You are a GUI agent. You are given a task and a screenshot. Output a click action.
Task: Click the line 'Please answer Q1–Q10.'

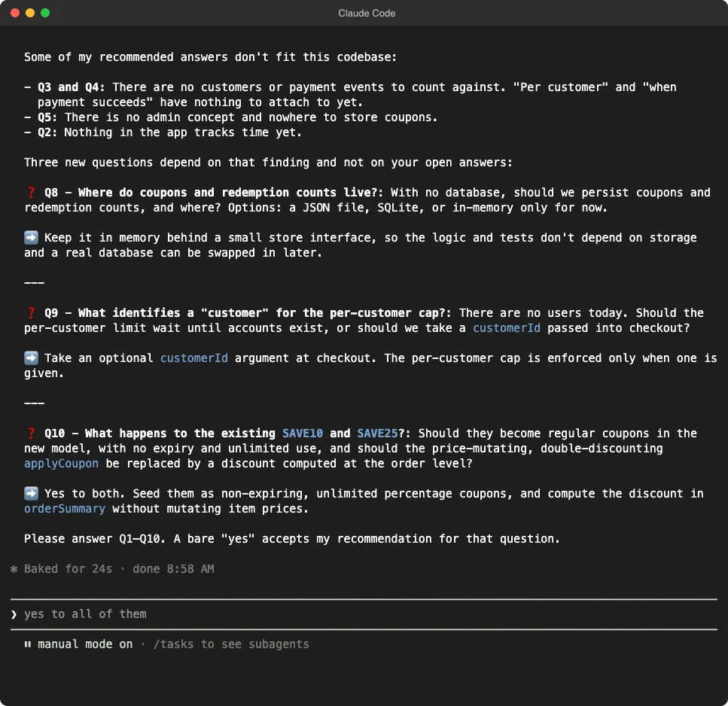(x=95, y=539)
